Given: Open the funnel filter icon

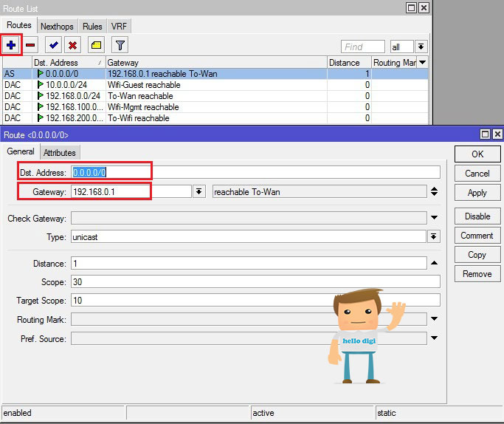Looking at the screenshot, I should point(120,45).
